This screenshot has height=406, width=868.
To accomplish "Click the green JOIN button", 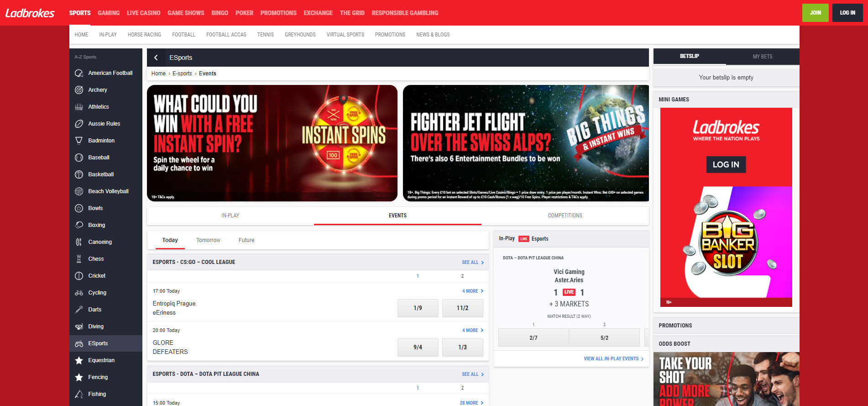I will (816, 13).
